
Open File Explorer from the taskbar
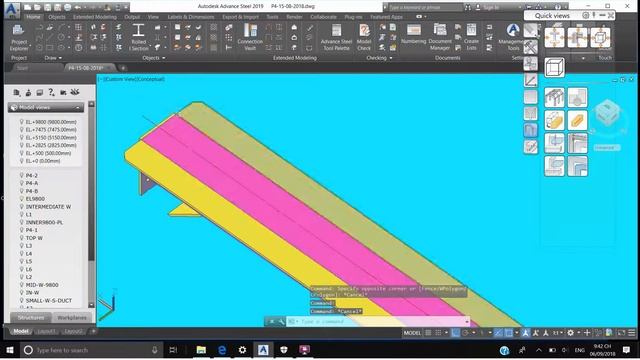pos(201,350)
